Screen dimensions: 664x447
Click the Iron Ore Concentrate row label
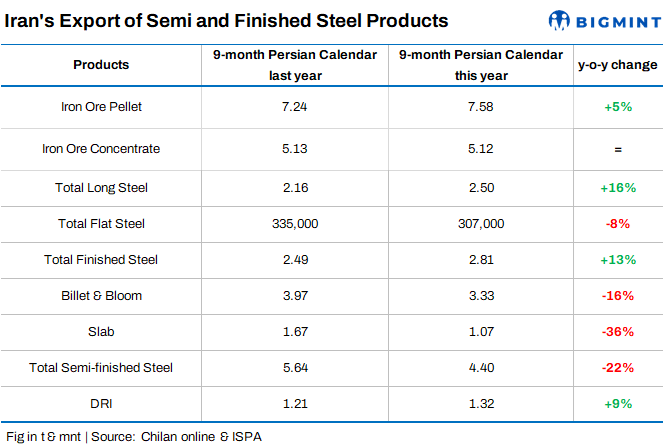tap(101, 149)
